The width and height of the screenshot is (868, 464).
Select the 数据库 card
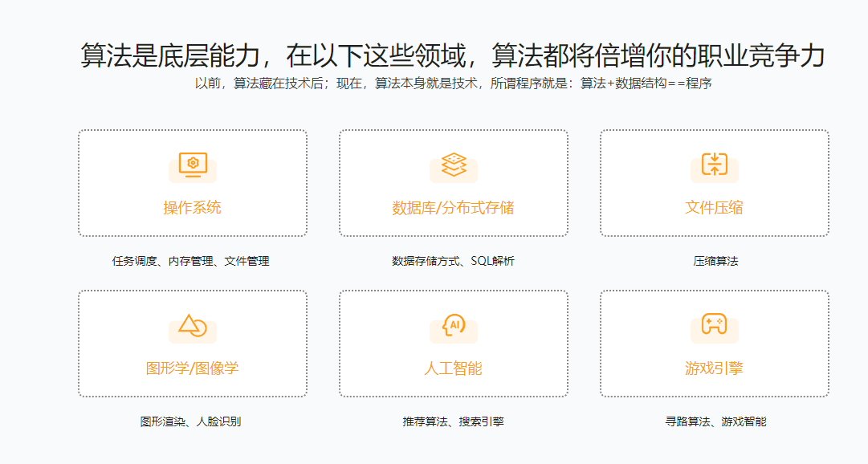[454, 183]
